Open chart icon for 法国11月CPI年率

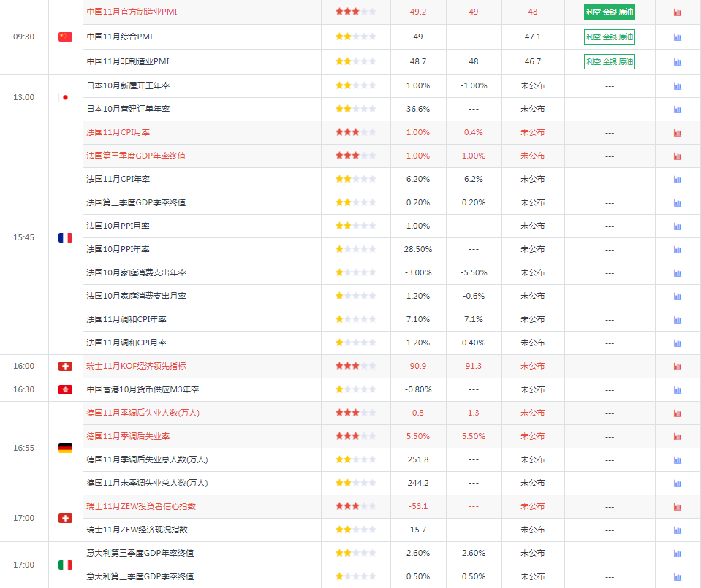(x=678, y=180)
